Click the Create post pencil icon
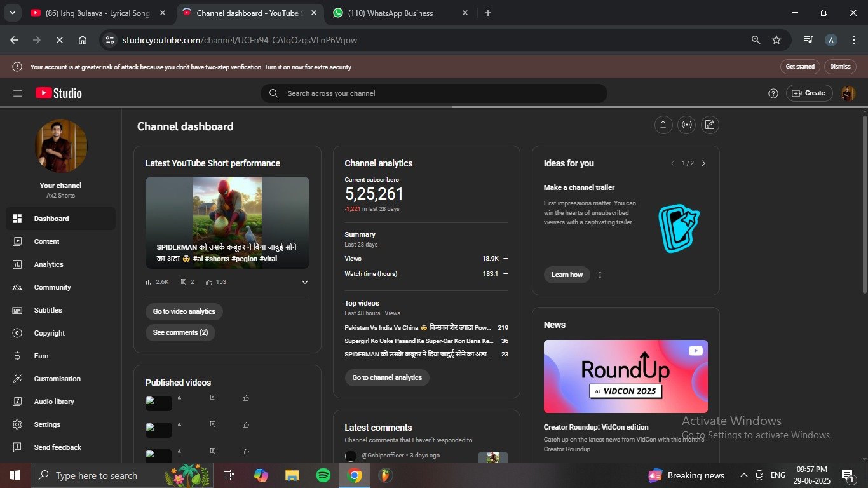Screen dimensions: 868x488 [710, 125]
